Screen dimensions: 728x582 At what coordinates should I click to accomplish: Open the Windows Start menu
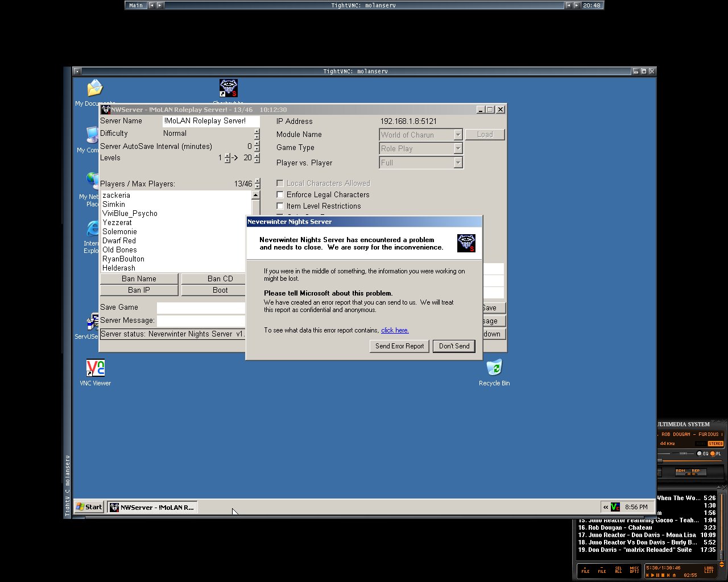click(x=89, y=507)
